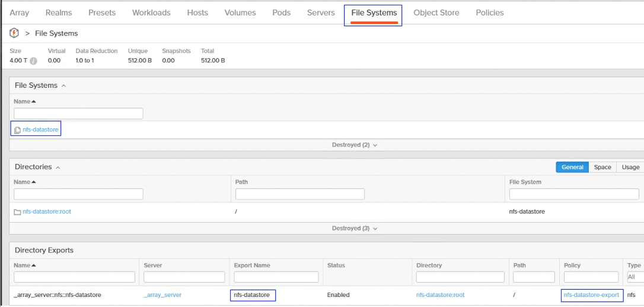Image resolution: width=644 pixels, height=307 pixels.
Task: Focus the Policy filter field
Action: tap(591, 277)
